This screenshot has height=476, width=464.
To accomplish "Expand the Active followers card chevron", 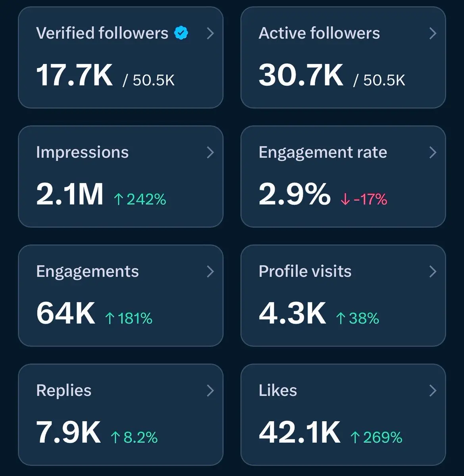I will [x=433, y=33].
